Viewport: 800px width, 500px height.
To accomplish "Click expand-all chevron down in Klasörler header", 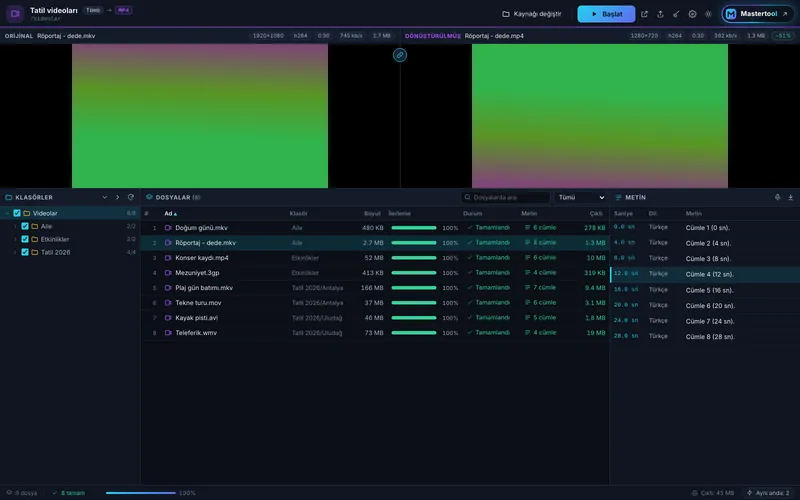I will tap(105, 197).
